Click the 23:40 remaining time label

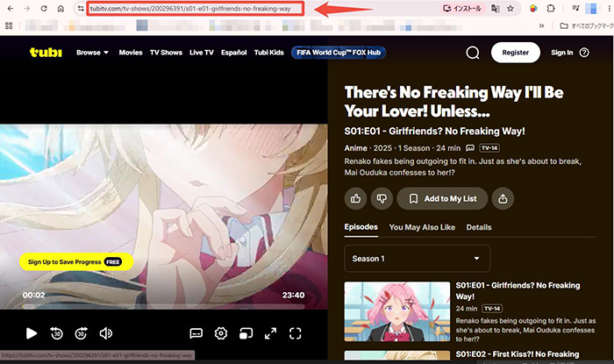pyautogui.click(x=293, y=295)
